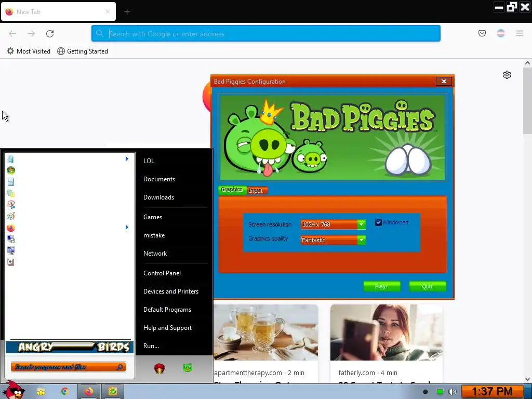
Task: Launch the Solitaire cards icon
Action: 10,262
